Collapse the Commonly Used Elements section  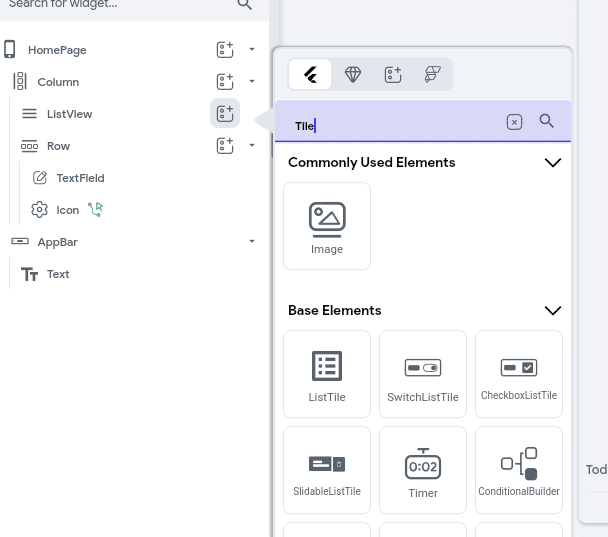point(553,162)
